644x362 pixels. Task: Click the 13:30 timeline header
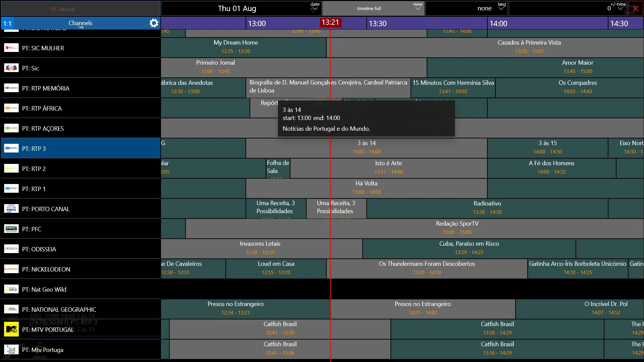pos(378,23)
